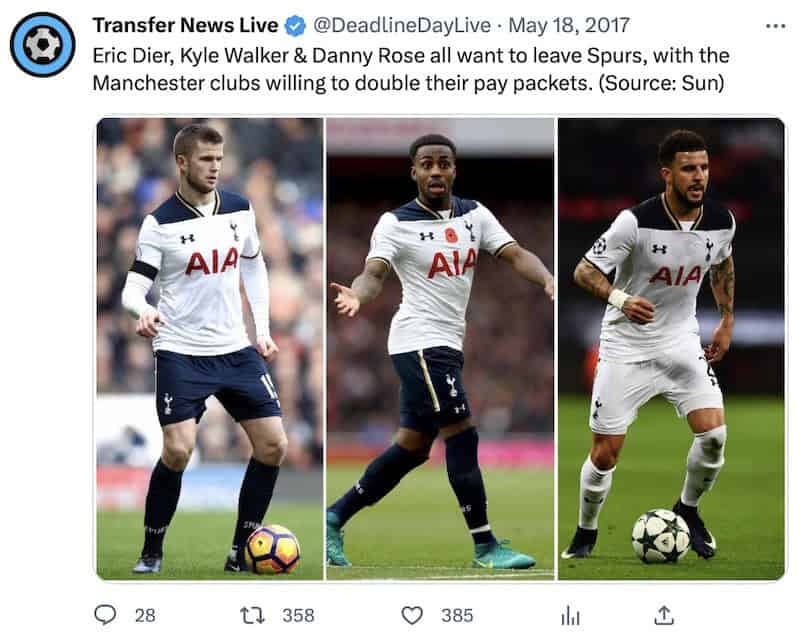
Task: Click the 385 likes count
Action: [457, 615]
